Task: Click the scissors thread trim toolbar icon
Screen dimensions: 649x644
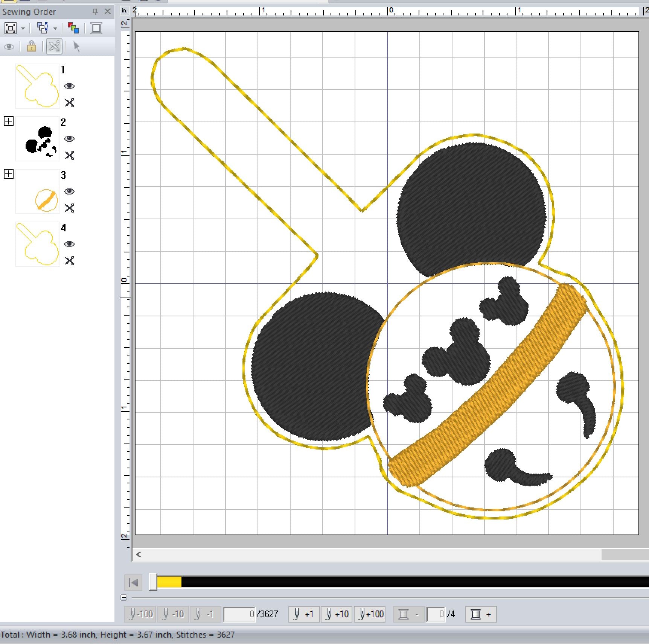Action: click(x=54, y=47)
